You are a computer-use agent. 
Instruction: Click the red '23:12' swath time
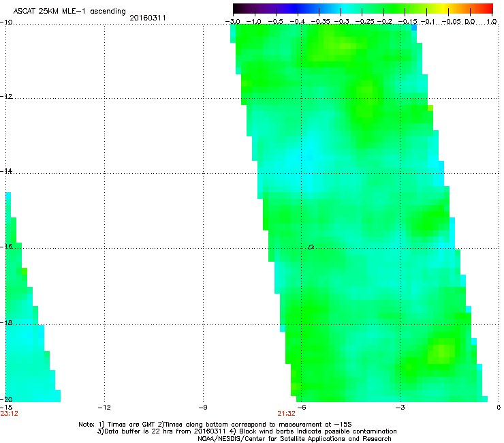(10, 414)
